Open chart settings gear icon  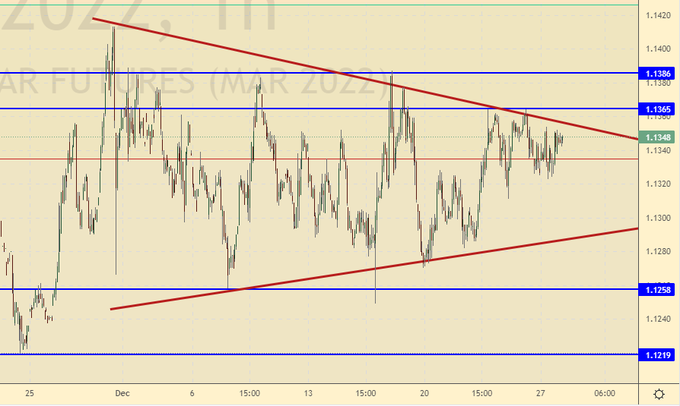[659, 393]
